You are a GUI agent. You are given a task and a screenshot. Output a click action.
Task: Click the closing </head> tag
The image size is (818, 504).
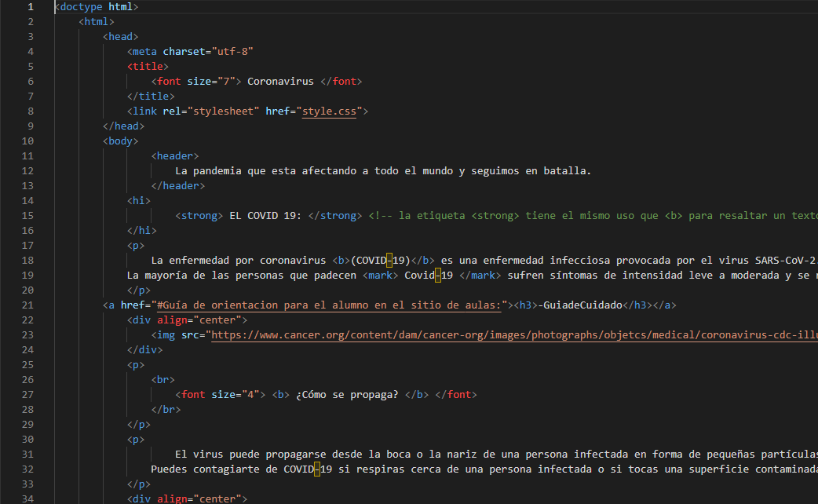pos(123,126)
